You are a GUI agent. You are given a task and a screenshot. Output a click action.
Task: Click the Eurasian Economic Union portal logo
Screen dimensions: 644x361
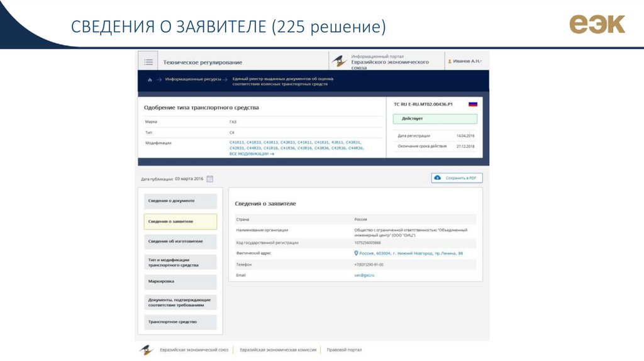[340, 62]
